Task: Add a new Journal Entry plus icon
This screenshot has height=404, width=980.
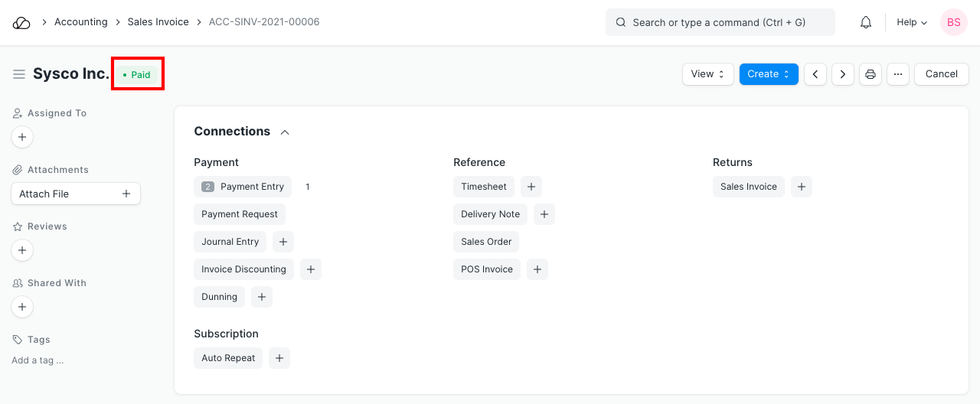Action: [x=283, y=242]
